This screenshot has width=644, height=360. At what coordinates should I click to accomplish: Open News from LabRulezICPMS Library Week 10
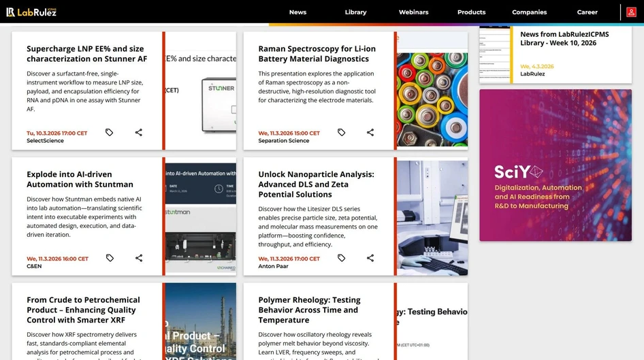[x=564, y=39]
